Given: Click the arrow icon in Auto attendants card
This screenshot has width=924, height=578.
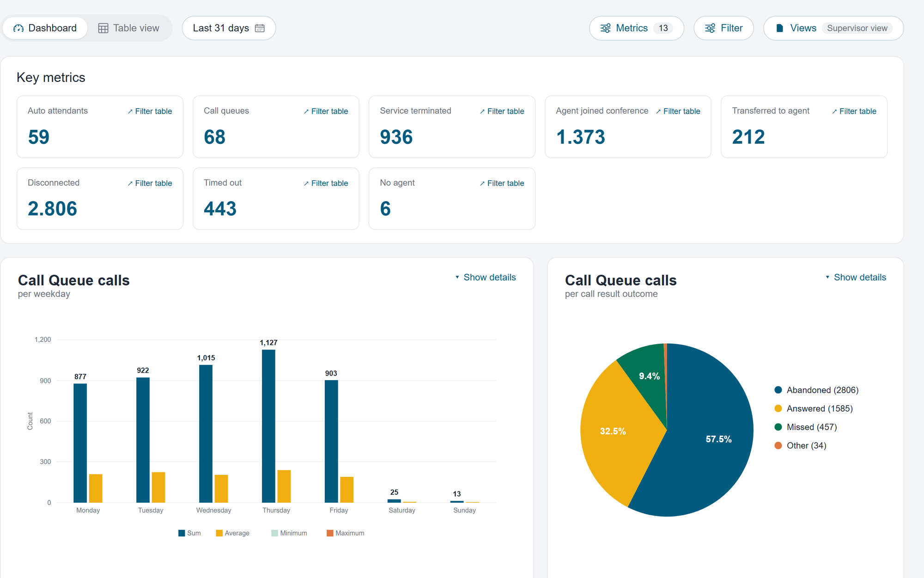Looking at the screenshot, I should 130,111.
